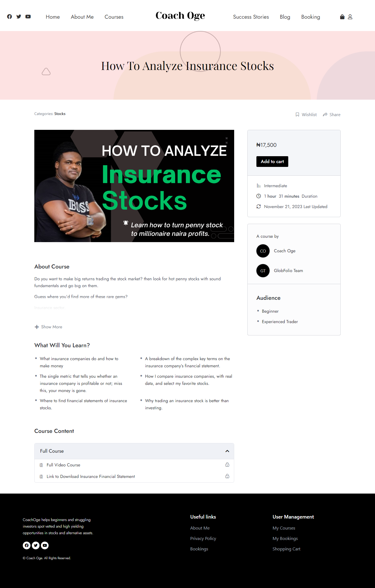Click the course cover thumbnail image
375x588 pixels.
click(134, 186)
